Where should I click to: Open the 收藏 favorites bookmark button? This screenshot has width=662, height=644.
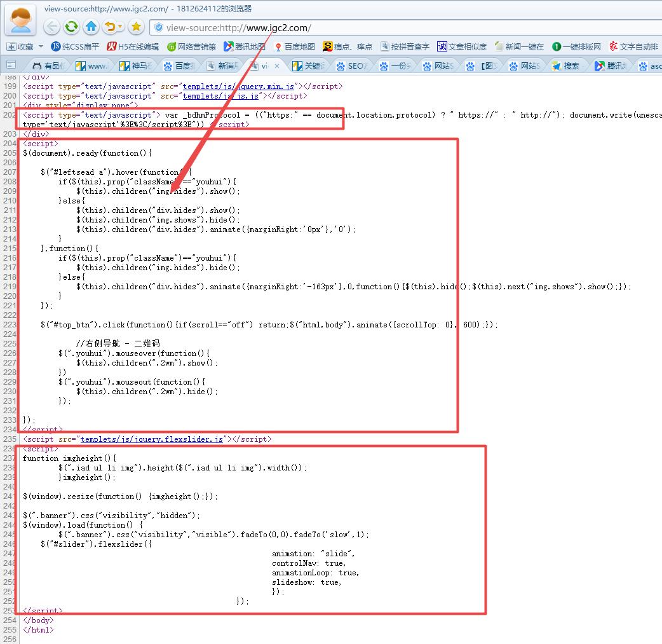(20, 46)
